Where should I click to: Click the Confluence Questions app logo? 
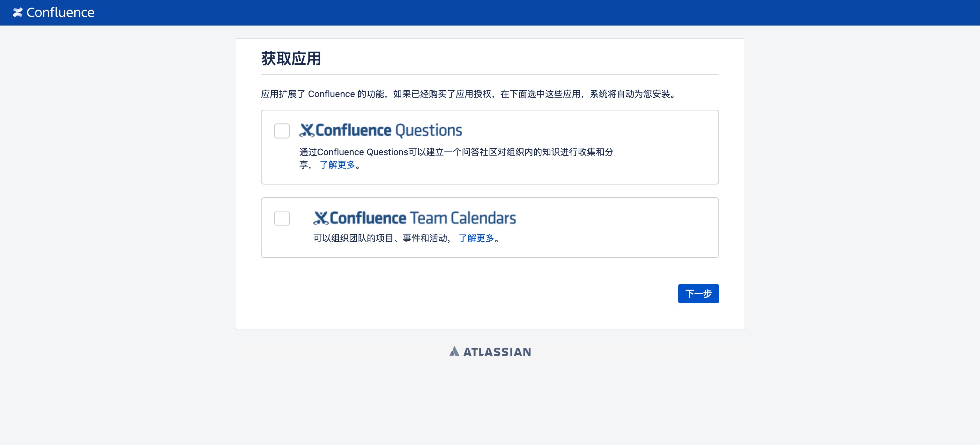(x=381, y=130)
